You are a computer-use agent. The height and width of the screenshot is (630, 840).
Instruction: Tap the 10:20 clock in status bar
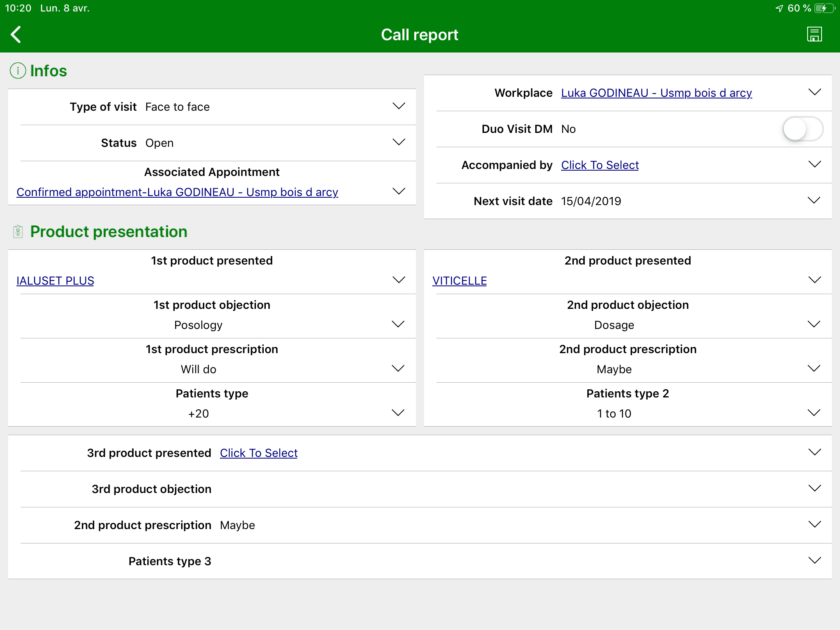(x=18, y=8)
